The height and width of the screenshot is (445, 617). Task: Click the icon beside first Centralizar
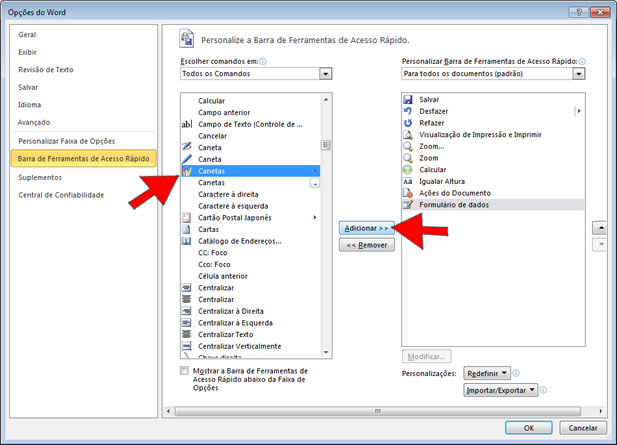(187, 288)
